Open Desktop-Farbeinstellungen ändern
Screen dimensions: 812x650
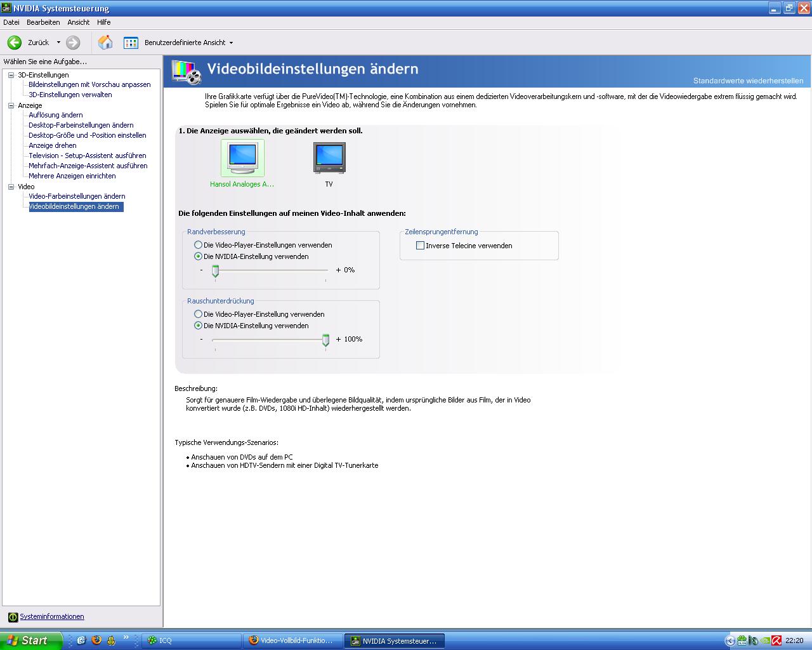click(x=81, y=125)
